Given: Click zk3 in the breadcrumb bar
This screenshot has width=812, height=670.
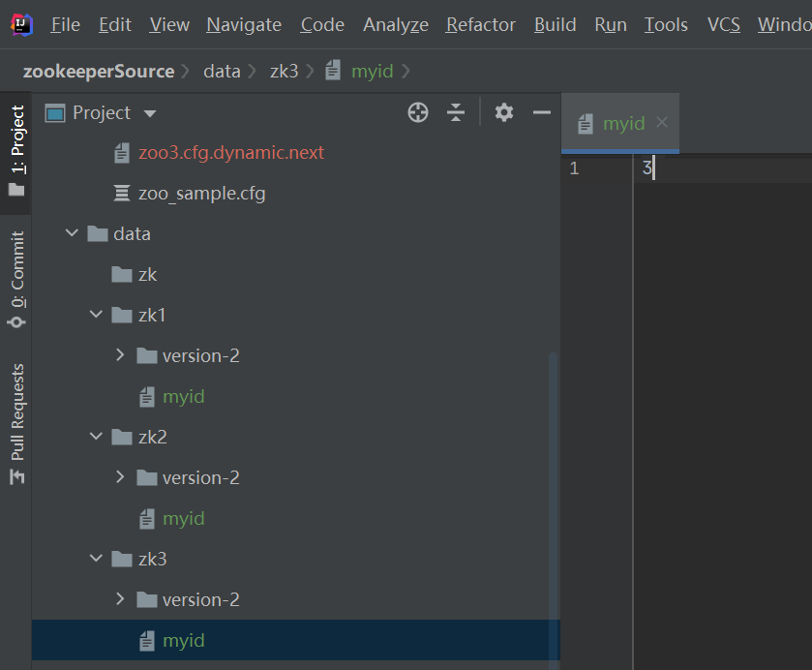Looking at the screenshot, I should point(284,71).
